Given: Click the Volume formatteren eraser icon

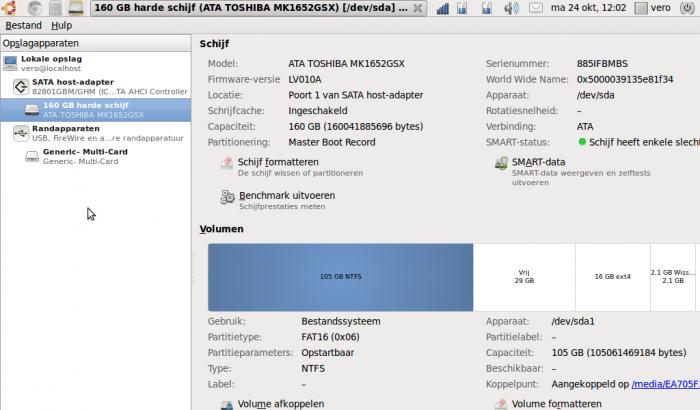Looking at the screenshot, I should point(501,405).
